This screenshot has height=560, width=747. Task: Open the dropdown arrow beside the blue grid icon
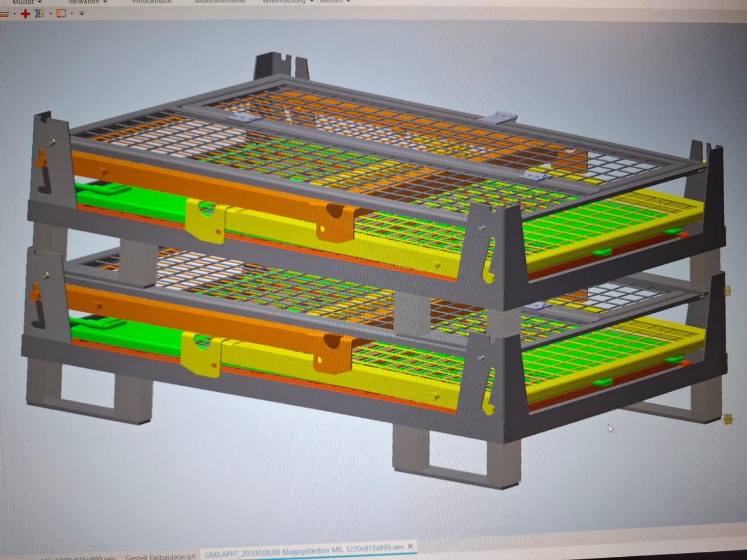(x=51, y=13)
